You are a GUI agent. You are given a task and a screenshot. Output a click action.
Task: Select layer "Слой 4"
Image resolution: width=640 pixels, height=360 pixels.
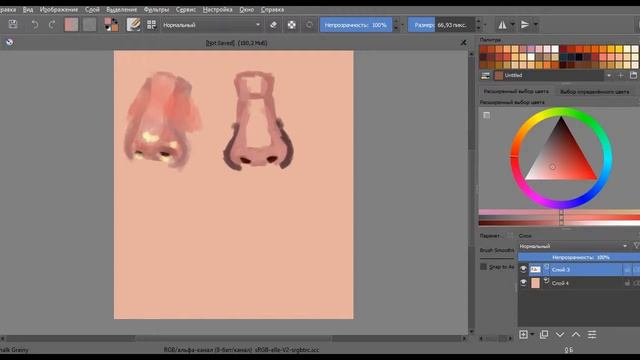coord(579,283)
